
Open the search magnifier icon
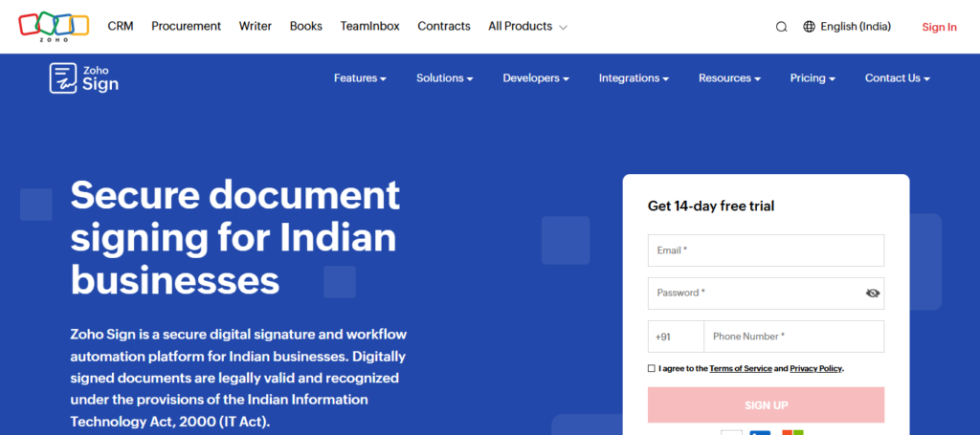pyautogui.click(x=781, y=27)
